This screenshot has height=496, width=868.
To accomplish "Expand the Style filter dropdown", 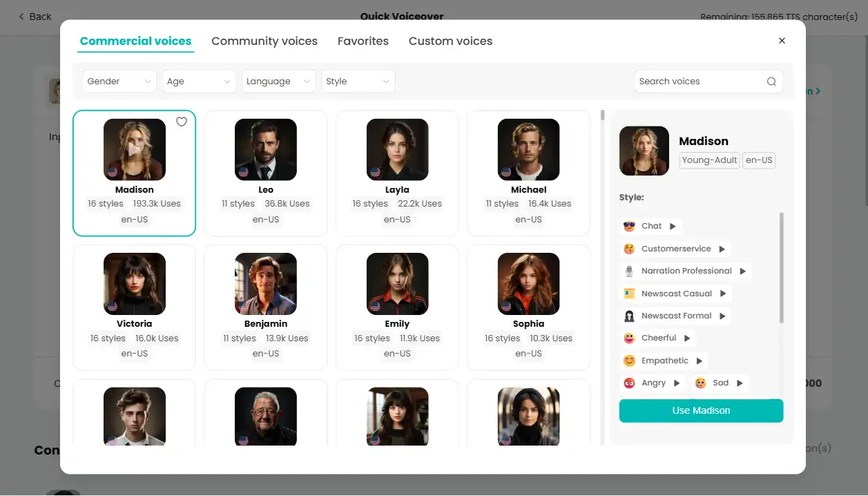I will coord(358,82).
